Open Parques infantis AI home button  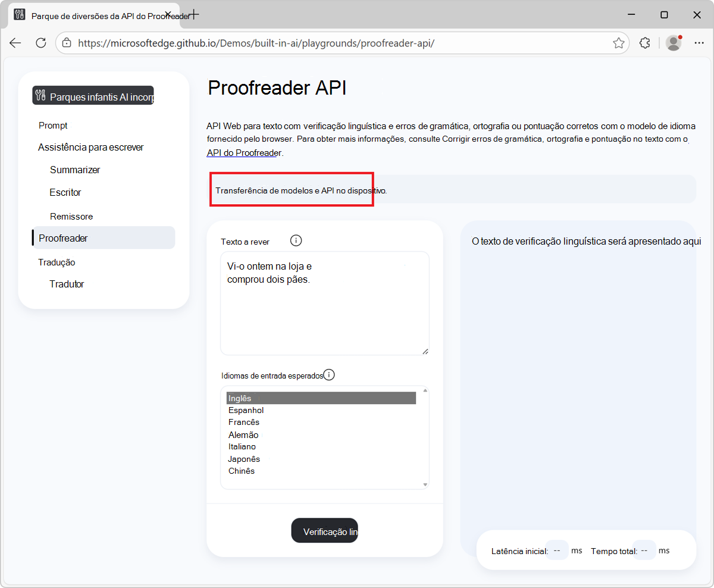(x=93, y=96)
